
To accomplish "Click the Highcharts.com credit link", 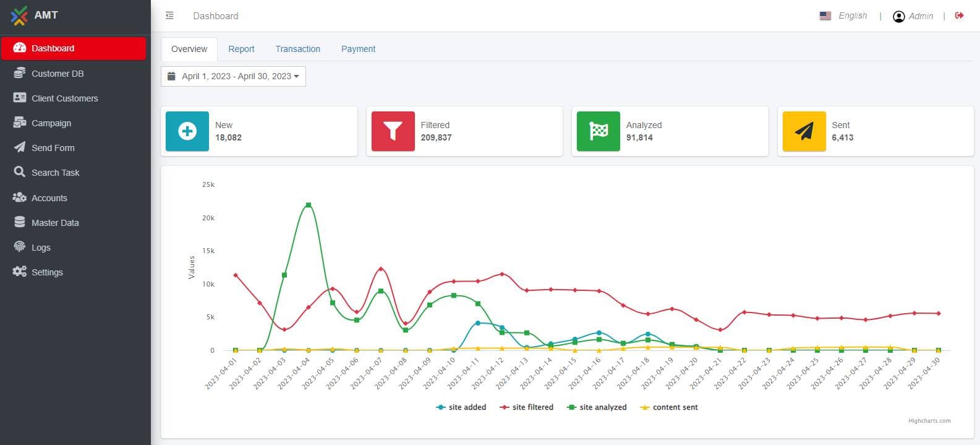I will coord(929,421).
